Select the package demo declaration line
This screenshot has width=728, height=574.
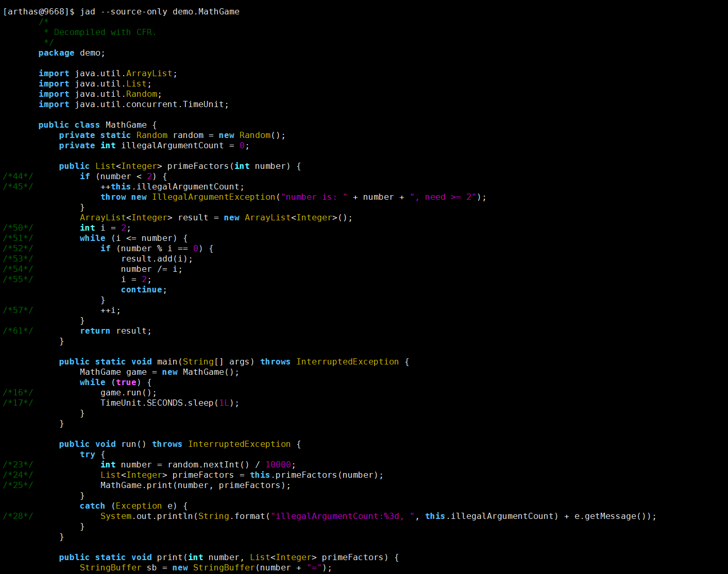[x=71, y=53]
